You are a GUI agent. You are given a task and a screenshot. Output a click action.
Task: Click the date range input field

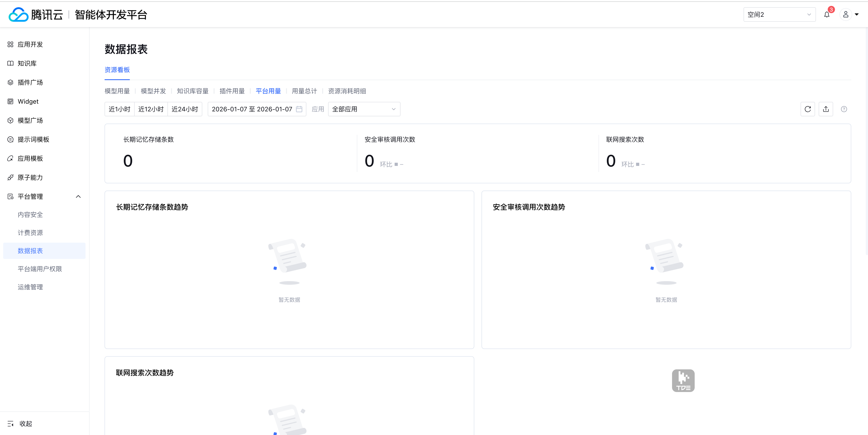tap(252, 109)
